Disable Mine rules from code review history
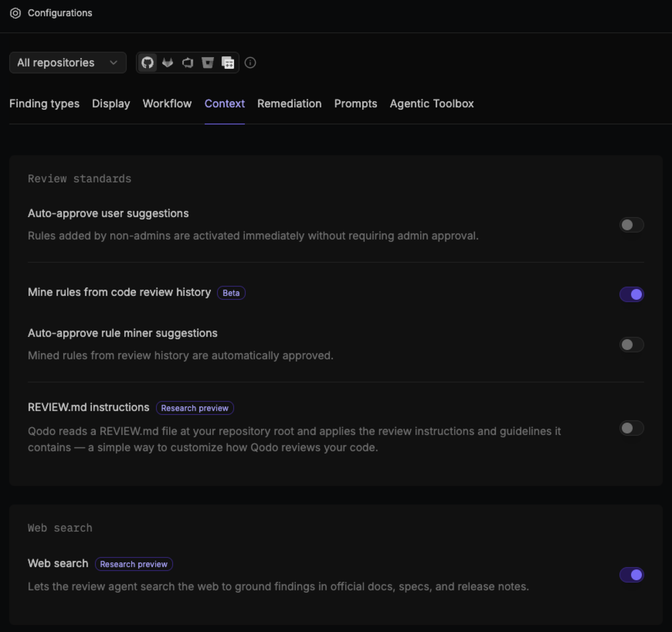The width and height of the screenshot is (672, 632). pyautogui.click(x=631, y=294)
